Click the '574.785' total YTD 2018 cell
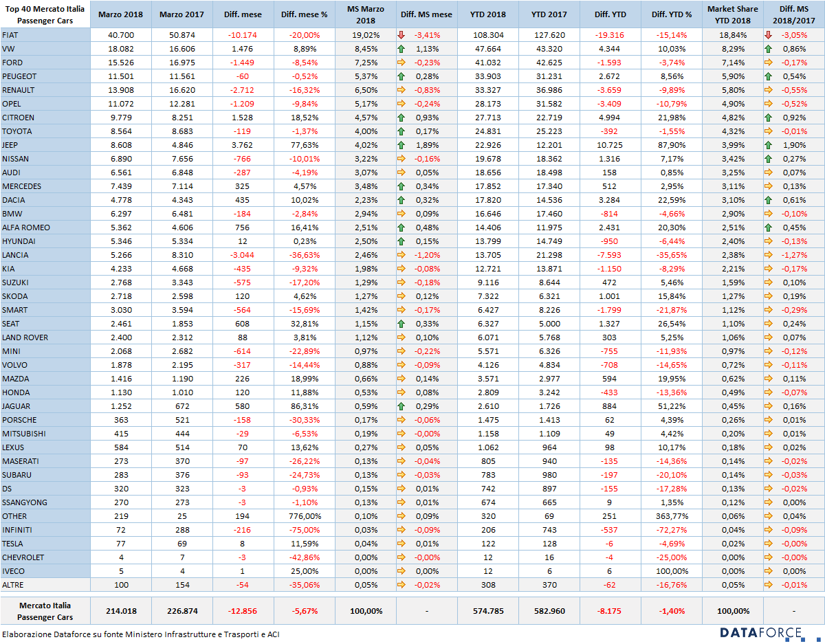 pyautogui.click(x=488, y=610)
